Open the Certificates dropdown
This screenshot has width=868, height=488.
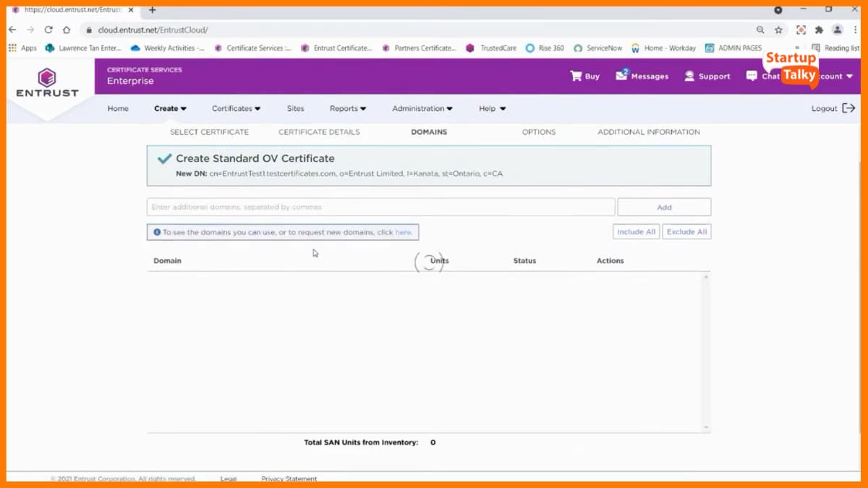(x=236, y=108)
